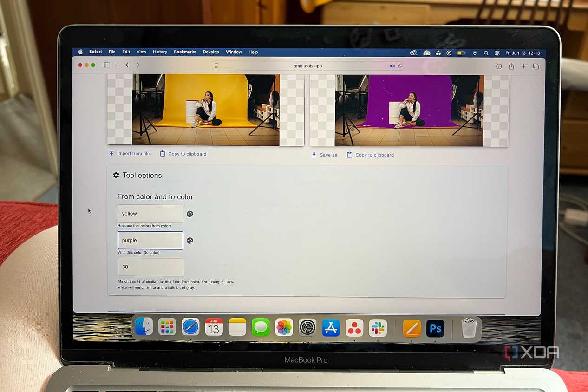Open the File menu

click(x=112, y=52)
